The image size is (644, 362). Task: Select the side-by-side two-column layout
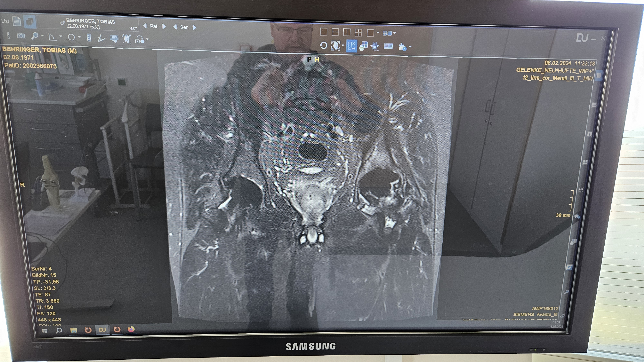point(347,32)
